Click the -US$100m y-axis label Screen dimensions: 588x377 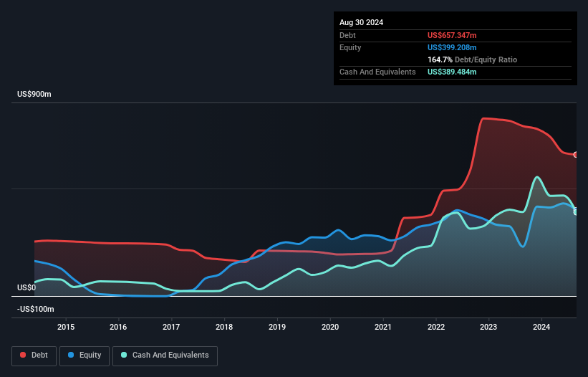click(x=36, y=309)
